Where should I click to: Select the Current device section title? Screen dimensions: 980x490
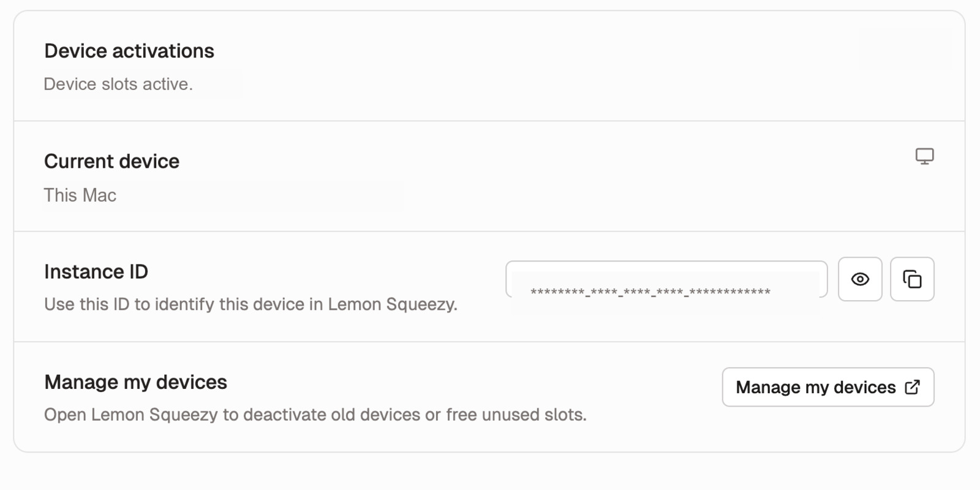coord(111,161)
